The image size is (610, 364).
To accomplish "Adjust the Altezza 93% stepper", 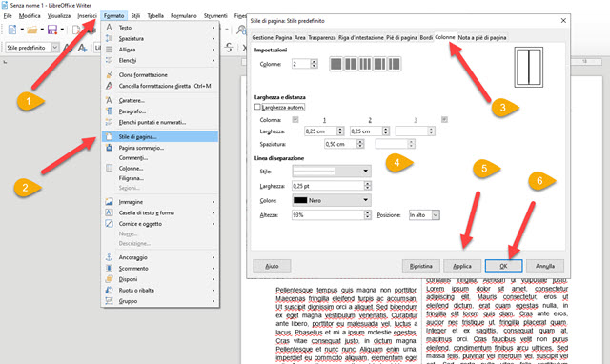I will click(368, 214).
